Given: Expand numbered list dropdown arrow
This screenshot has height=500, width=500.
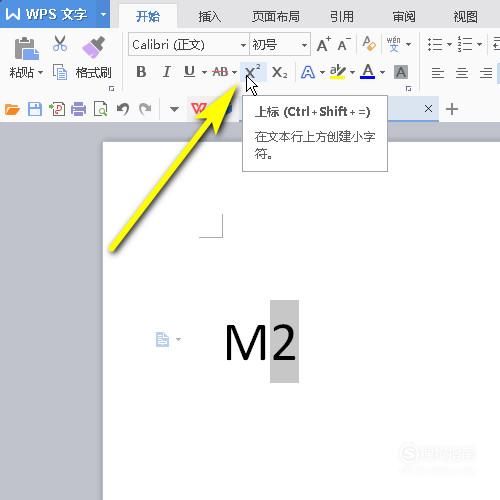Looking at the screenshot, I should point(479,44).
